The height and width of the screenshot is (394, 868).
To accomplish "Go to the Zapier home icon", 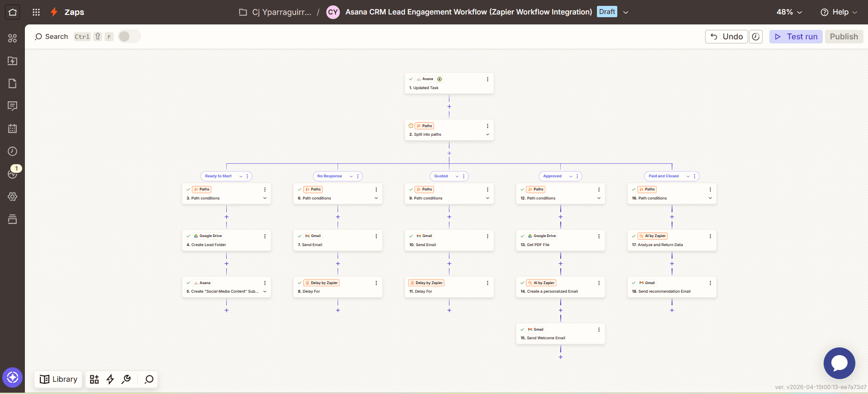I will coord(12,12).
